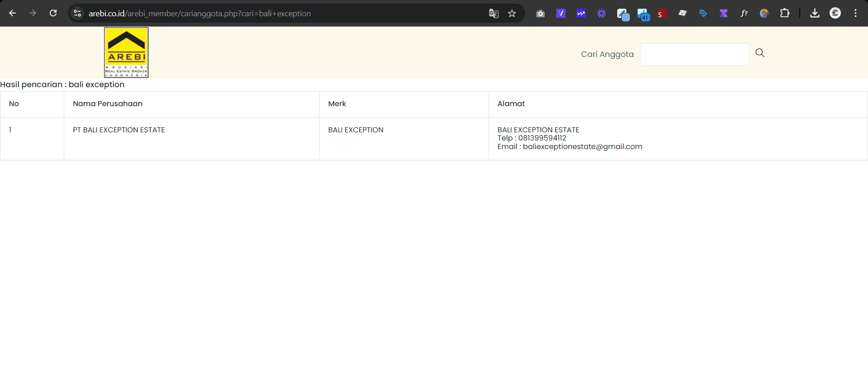Click the Telp 081399594112 line
Screen dimensions: 868x365
tap(532, 138)
